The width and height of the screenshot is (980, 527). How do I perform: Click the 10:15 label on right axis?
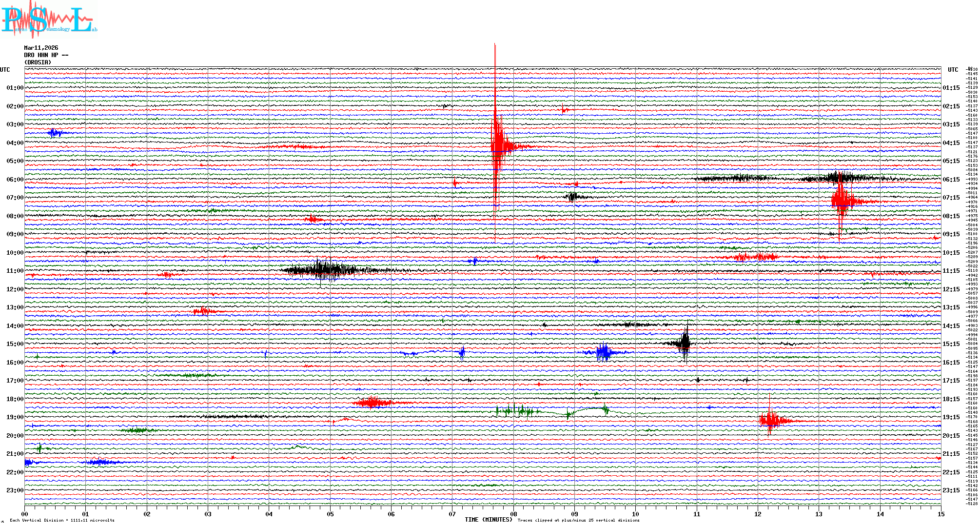(x=951, y=253)
